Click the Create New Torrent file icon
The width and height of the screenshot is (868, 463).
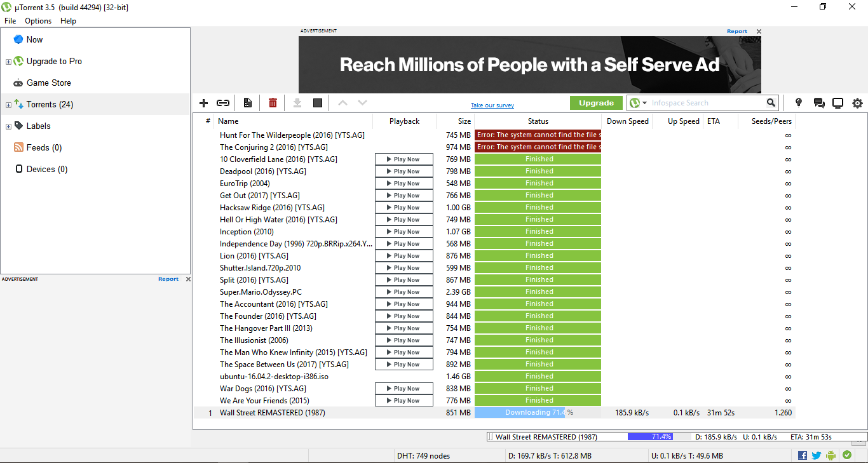pos(248,103)
